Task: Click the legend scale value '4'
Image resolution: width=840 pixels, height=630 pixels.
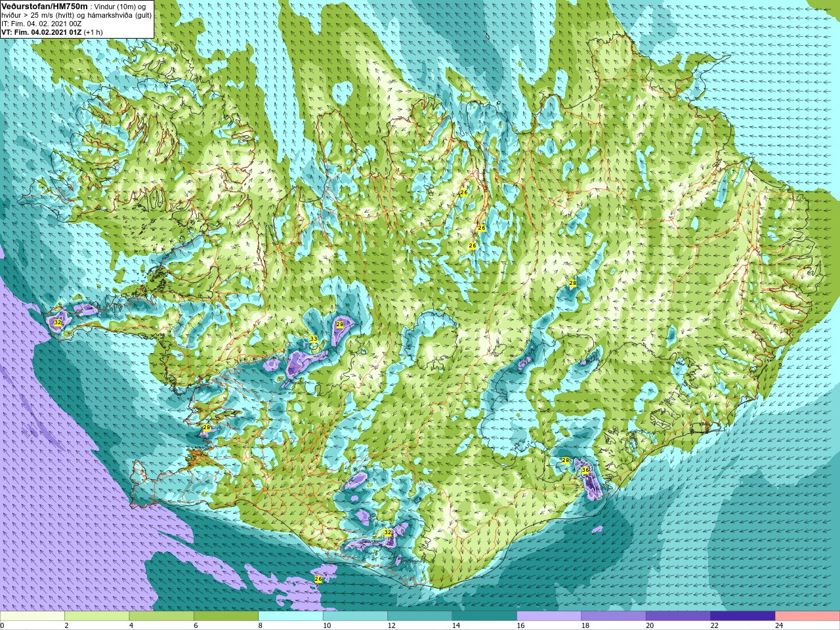Action: coord(130,625)
